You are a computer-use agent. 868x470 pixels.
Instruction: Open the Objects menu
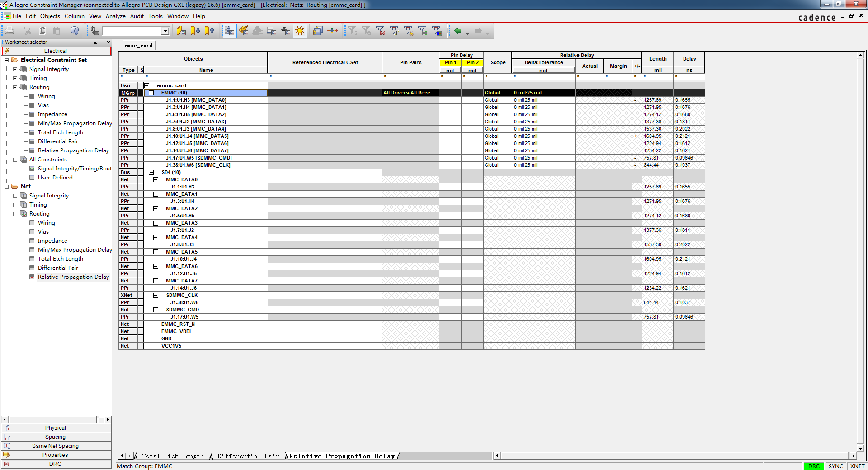click(50, 16)
